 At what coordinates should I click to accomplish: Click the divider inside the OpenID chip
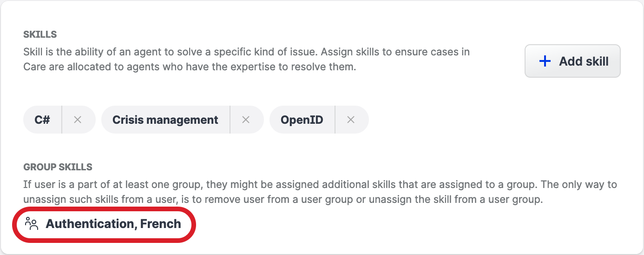tap(335, 120)
